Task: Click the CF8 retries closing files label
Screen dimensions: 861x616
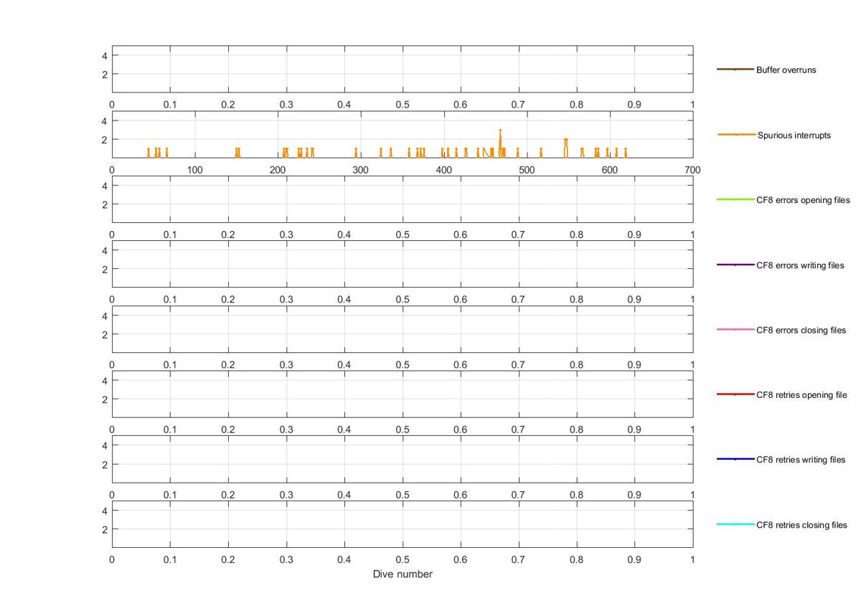Action: coord(801,525)
